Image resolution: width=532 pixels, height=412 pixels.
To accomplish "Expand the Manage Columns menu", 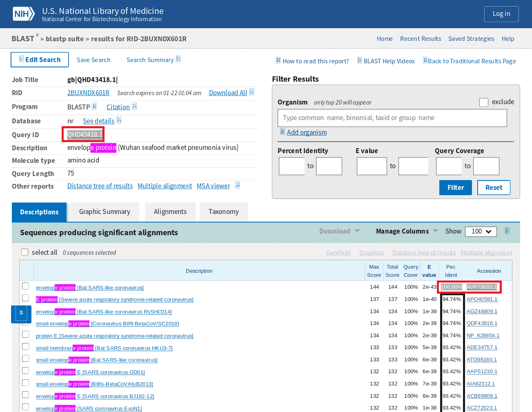I will 407,231.
